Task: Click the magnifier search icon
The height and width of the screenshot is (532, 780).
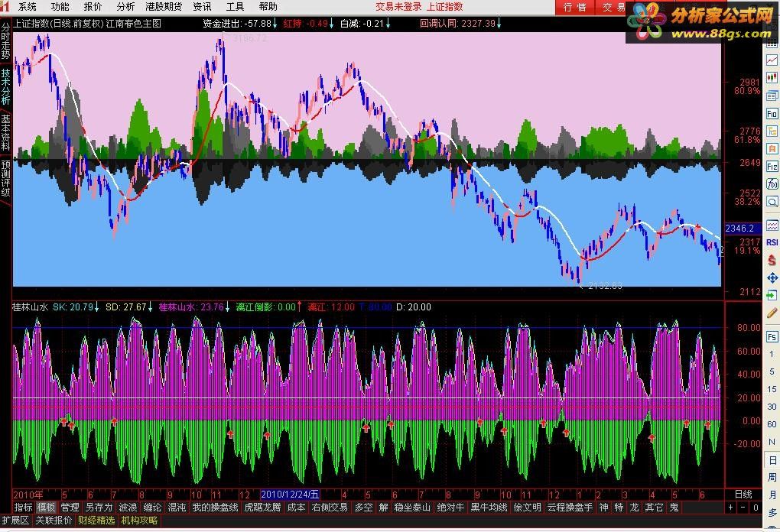Action: click(772, 201)
